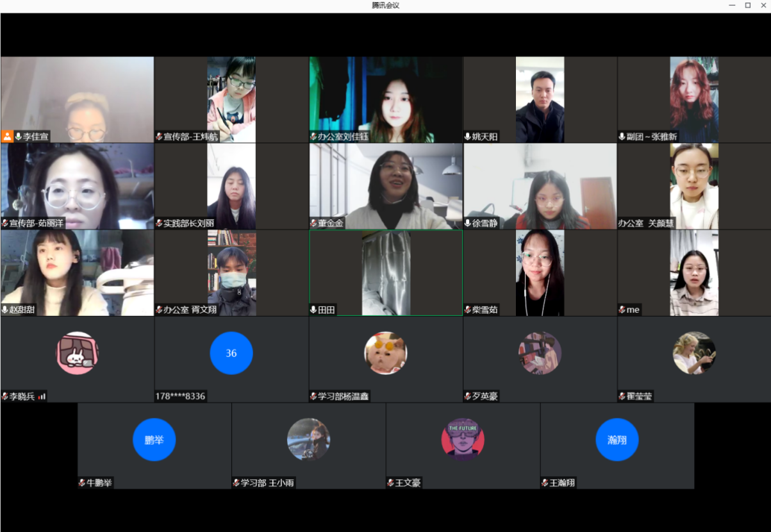Click the blue 鹏举 avatar circle
Screen dimensions: 771x532
pos(154,440)
